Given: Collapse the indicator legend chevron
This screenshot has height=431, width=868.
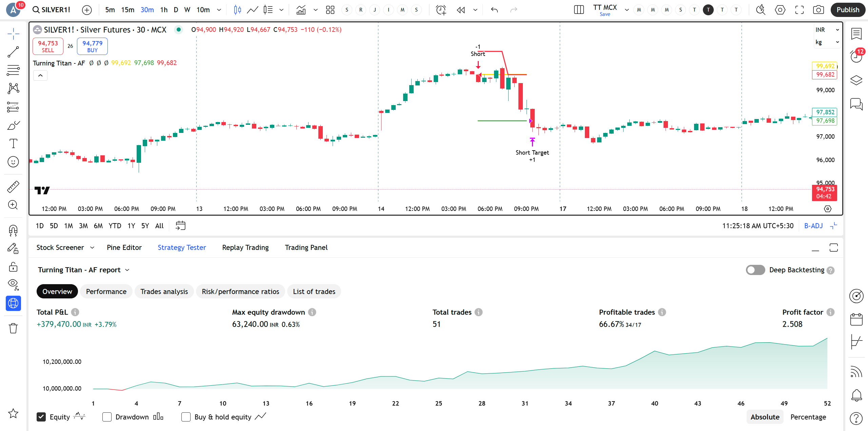Looking at the screenshot, I should click(x=40, y=75).
